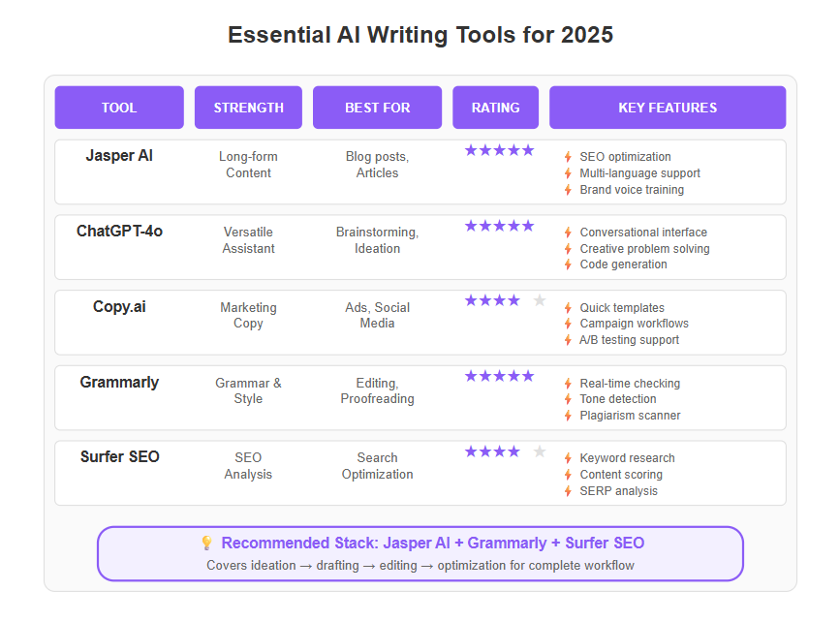Screen dimensions: 840x622
Task: Click the star rating in ChatGPT-4o row
Action: tap(499, 226)
